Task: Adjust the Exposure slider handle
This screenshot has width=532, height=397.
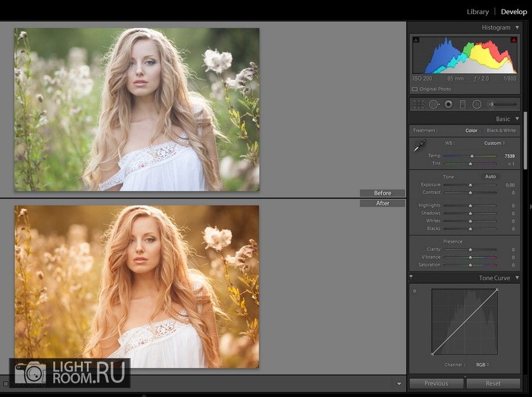Action: tap(471, 185)
